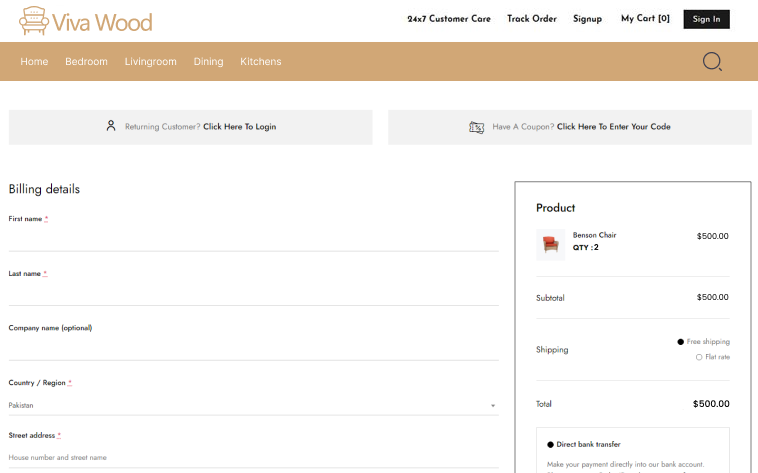Select Direct bank transfer payment method
Viewport: 758px width, 473px height.
click(551, 444)
